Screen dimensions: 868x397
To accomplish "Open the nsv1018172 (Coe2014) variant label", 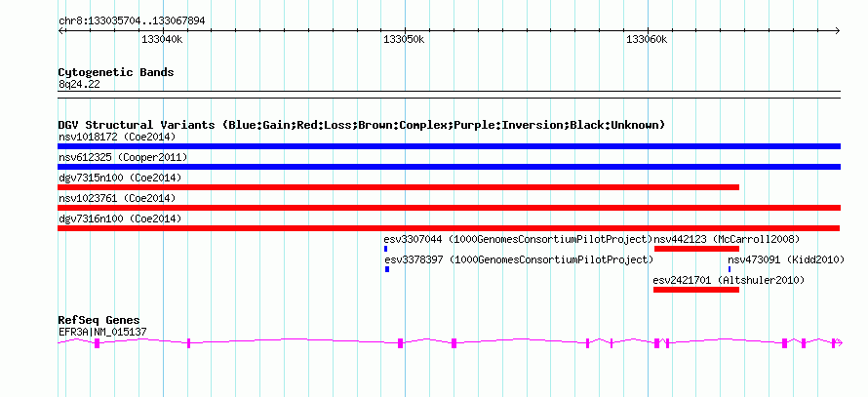I will tap(117, 137).
